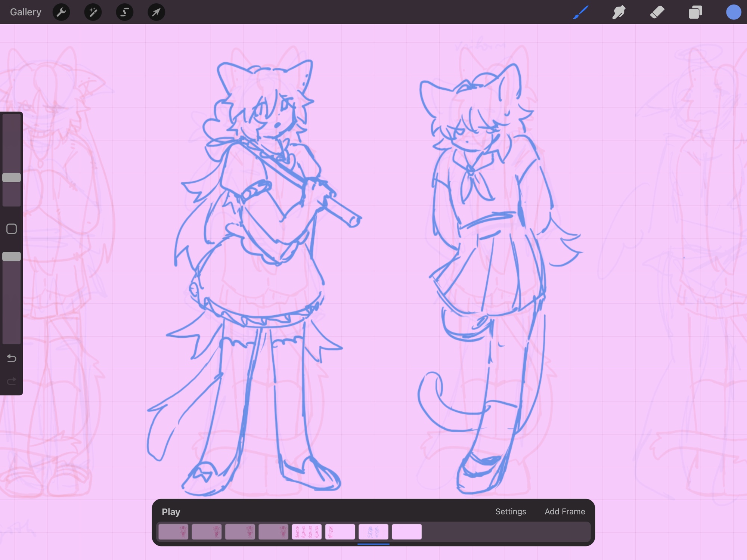The image size is (747, 560).
Task: Open the Layers panel
Action: (x=695, y=12)
